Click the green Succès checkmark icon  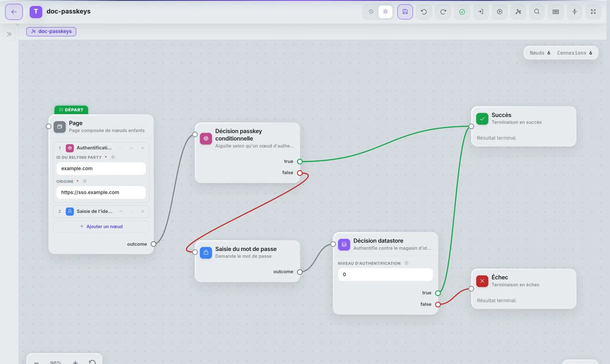tap(482, 119)
